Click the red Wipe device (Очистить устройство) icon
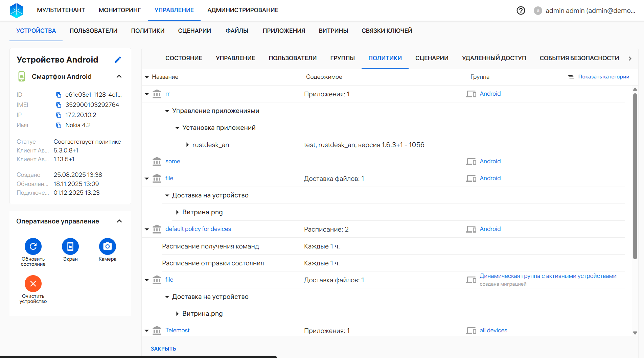The height and width of the screenshot is (358, 644). [33, 284]
